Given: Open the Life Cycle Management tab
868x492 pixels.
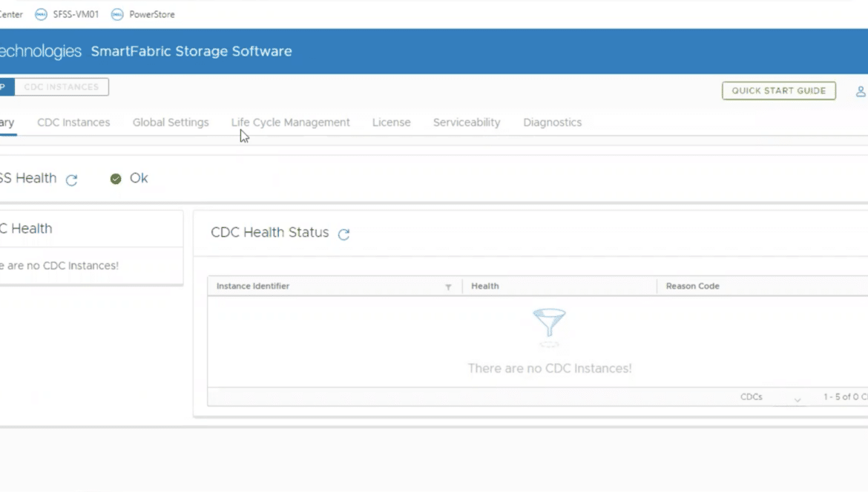Looking at the screenshot, I should (291, 122).
